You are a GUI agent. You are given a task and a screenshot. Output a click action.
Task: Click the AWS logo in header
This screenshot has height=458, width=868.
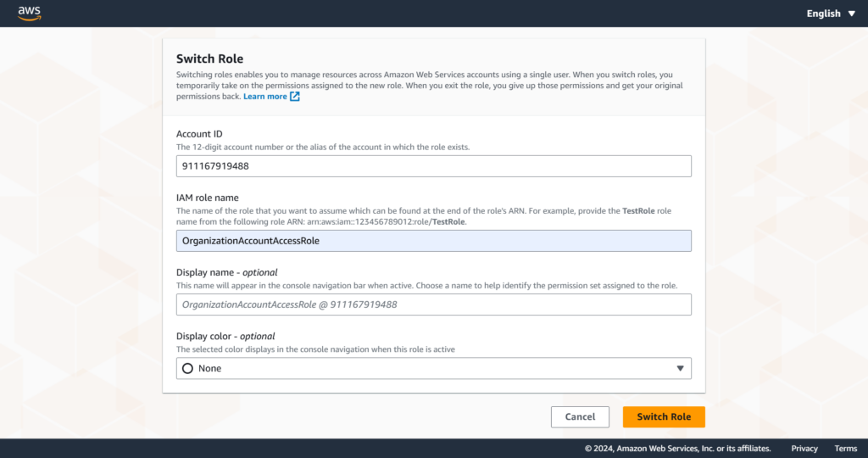[x=30, y=14]
